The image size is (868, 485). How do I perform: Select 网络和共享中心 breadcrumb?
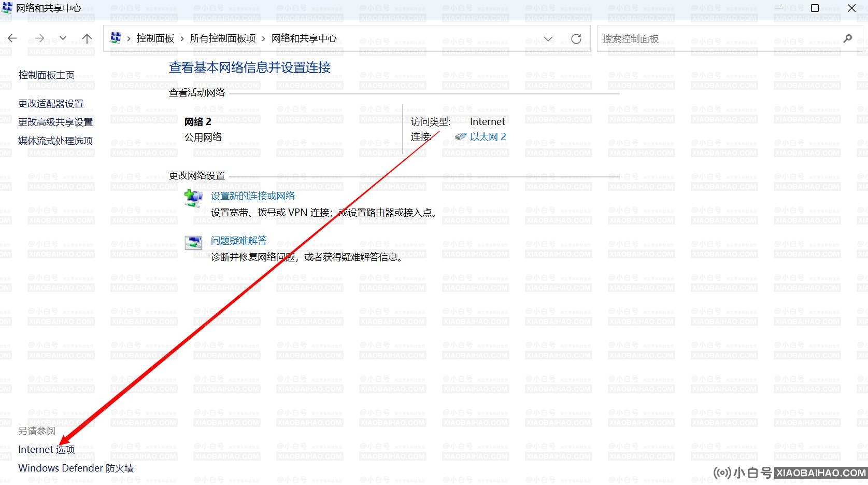tap(304, 38)
